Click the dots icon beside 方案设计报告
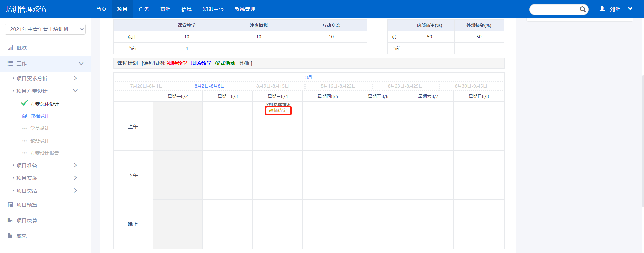644x253 pixels. 24,153
